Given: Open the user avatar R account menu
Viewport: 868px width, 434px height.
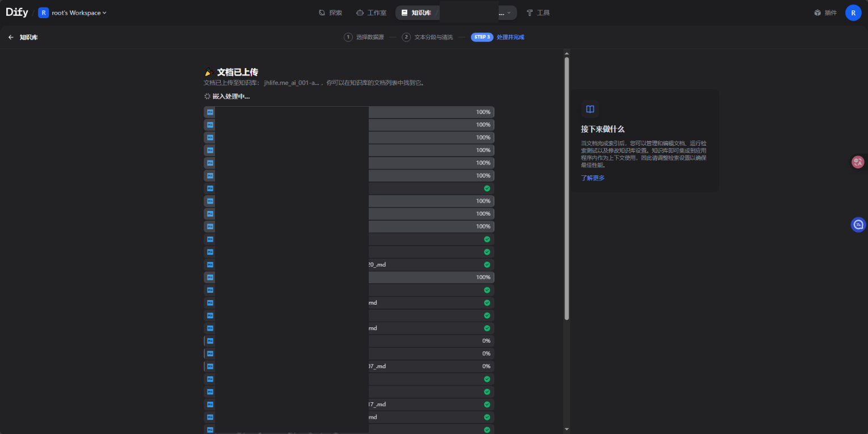Looking at the screenshot, I should [853, 12].
